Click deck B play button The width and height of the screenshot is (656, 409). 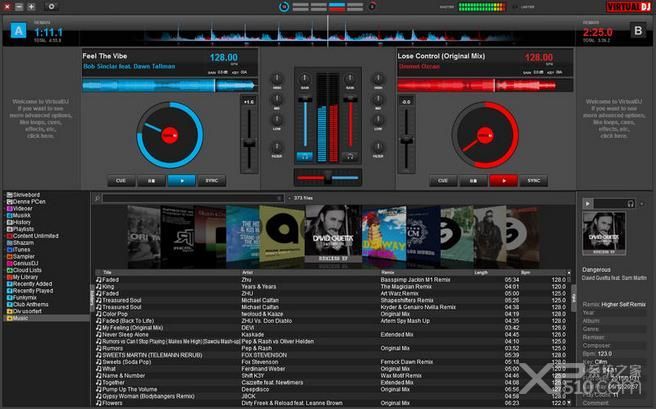click(503, 181)
